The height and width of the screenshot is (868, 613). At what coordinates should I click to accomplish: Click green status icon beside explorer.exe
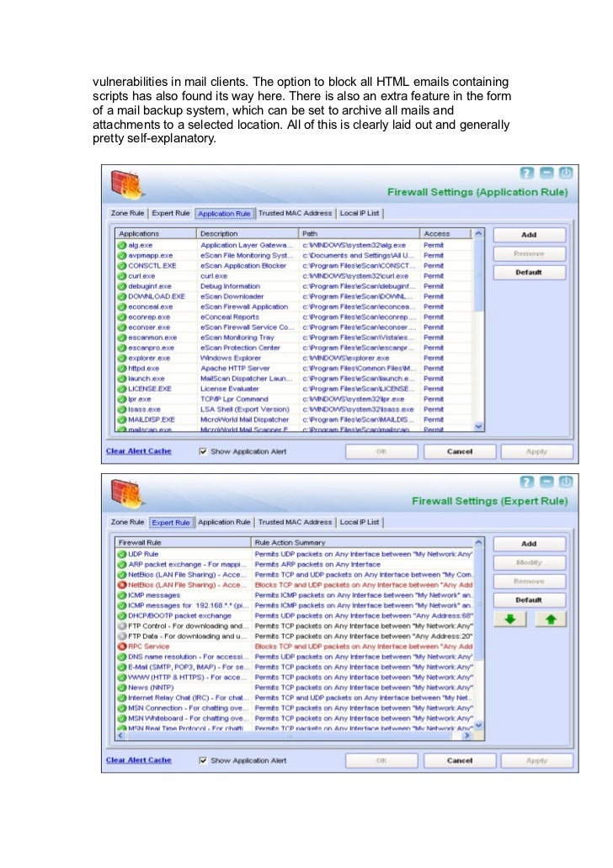coord(122,358)
